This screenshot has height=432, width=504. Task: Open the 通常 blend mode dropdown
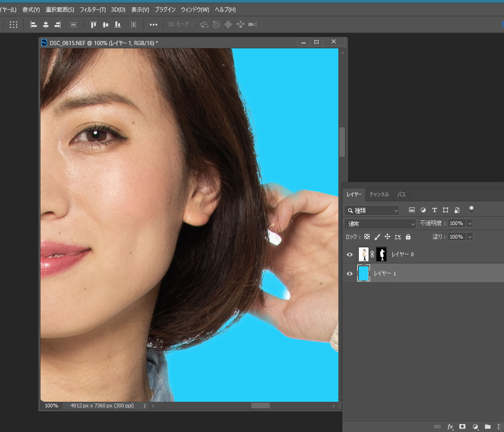pos(380,224)
